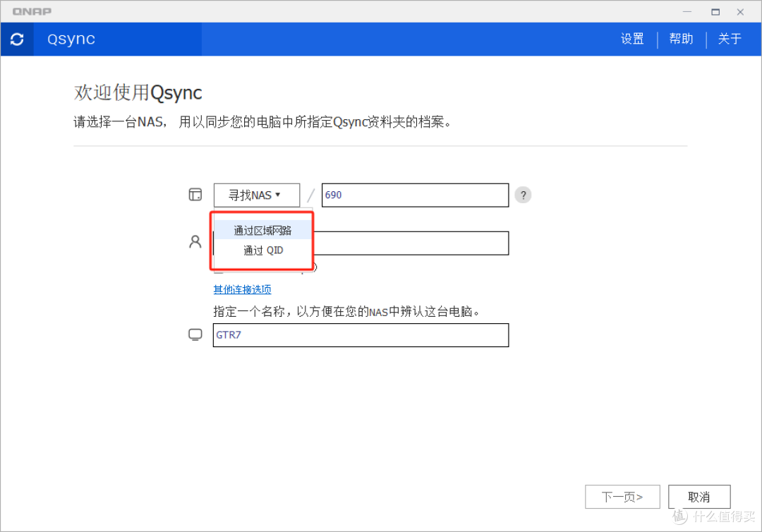The width and height of the screenshot is (762, 532).
Task: Open 设置 in the top bar
Action: [x=632, y=39]
